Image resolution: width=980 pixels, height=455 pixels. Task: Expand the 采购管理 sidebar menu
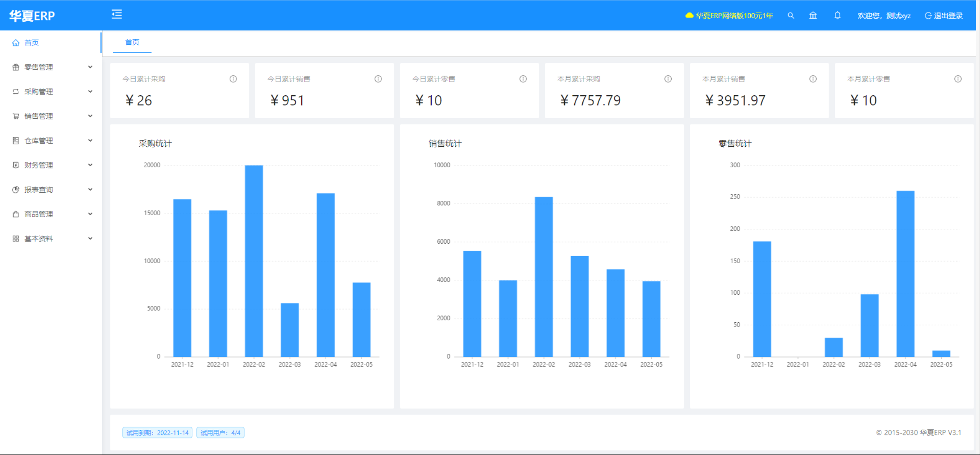(51, 92)
